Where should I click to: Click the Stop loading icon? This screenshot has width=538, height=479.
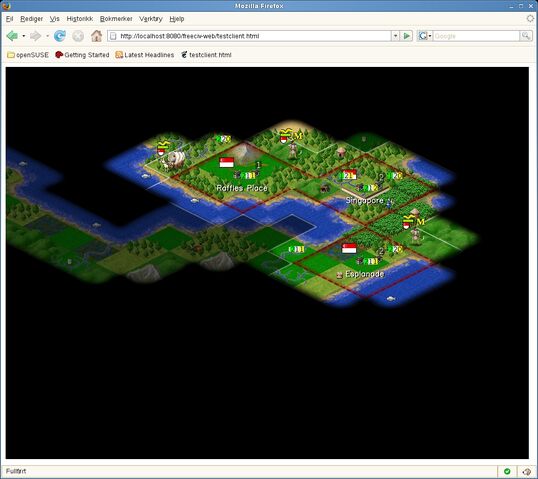pos(78,36)
